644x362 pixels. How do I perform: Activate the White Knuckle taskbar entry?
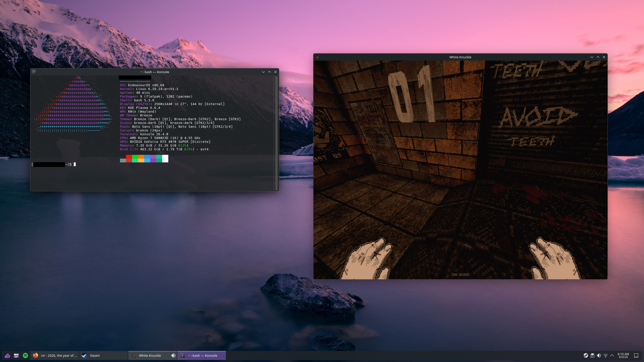(x=150, y=355)
